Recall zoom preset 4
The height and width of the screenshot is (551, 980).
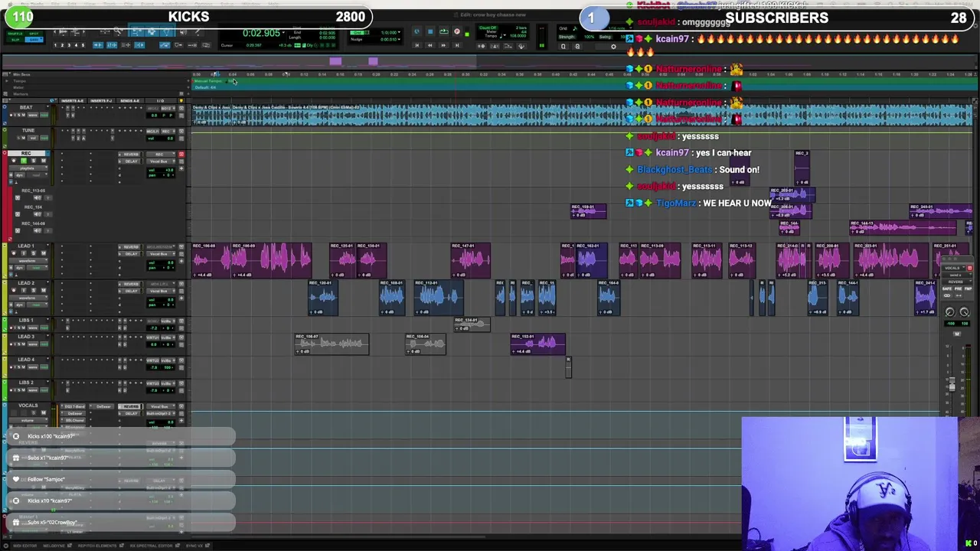pos(76,45)
